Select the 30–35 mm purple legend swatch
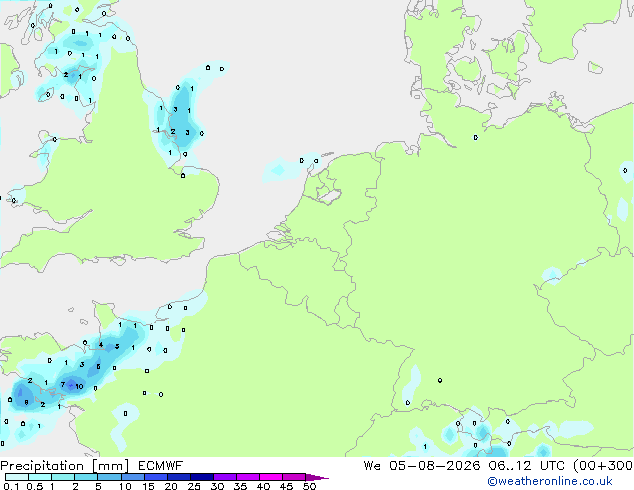This screenshot has height=490, width=634. point(224,477)
